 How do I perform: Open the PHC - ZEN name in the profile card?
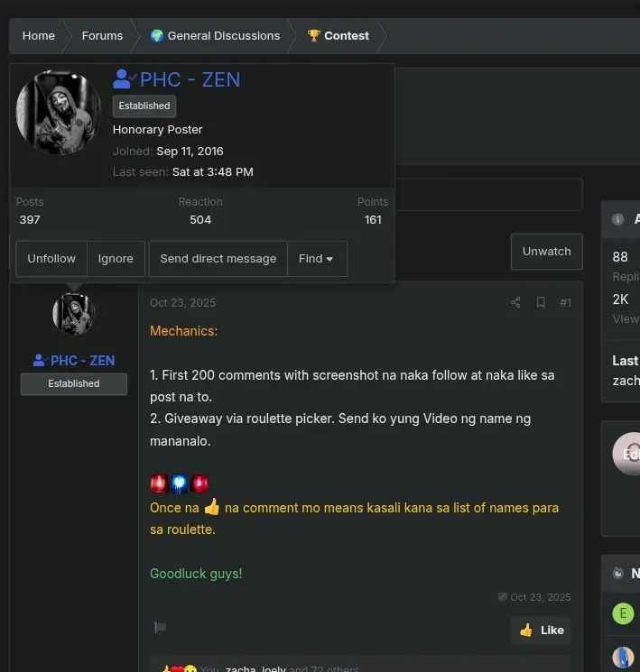pos(190,80)
